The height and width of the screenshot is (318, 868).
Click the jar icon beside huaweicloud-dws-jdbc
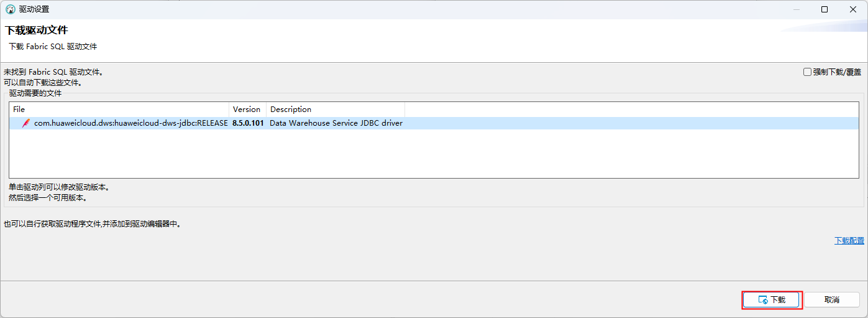coord(26,123)
